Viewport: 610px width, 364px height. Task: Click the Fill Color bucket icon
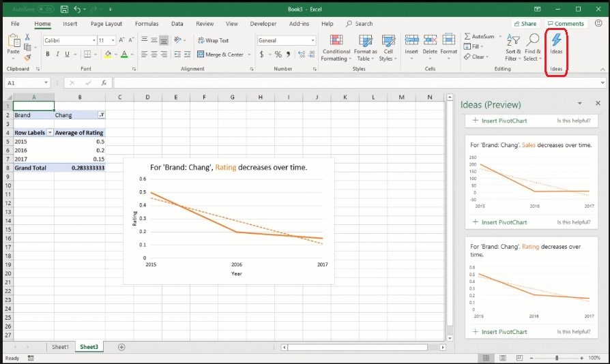(x=108, y=54)
